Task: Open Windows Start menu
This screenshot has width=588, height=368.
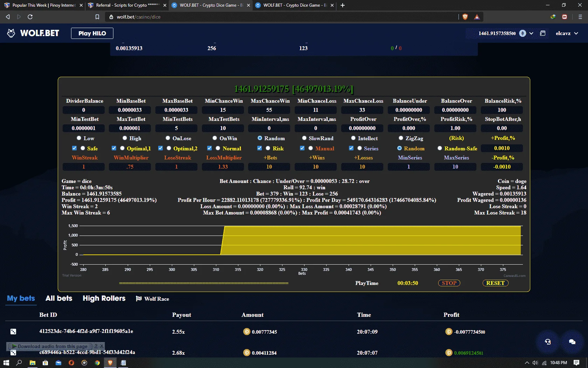Action: [x=6, y=363]
